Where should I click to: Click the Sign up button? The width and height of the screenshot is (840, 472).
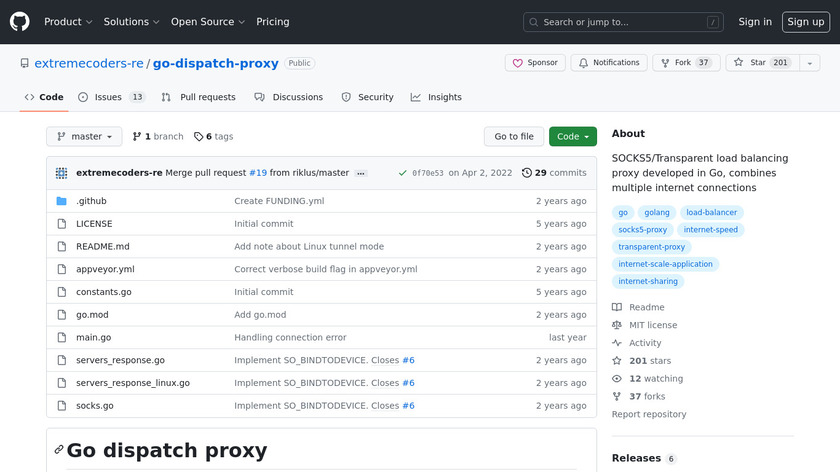pos(806,22)
